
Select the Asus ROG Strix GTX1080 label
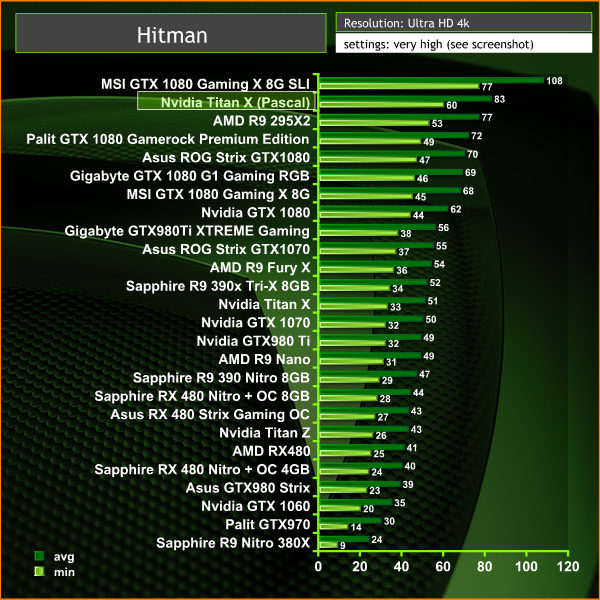(x=226, y=157)
